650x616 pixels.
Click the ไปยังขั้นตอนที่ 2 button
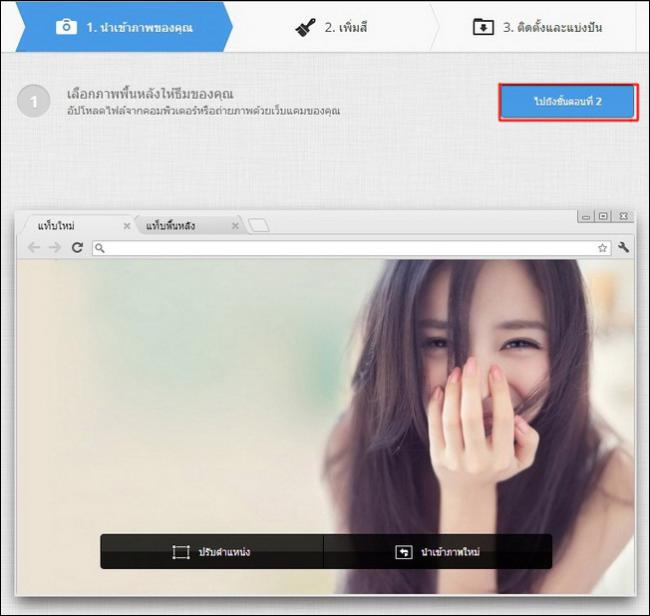568,102
